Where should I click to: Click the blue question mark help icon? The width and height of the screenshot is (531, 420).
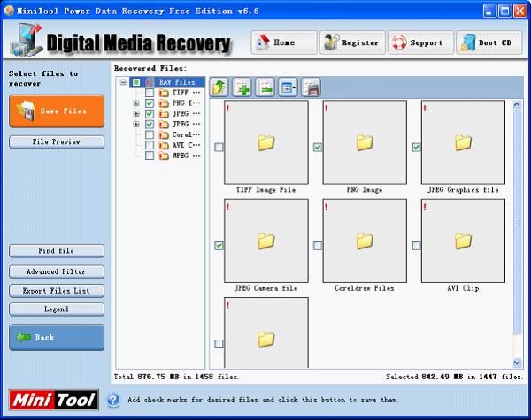tap(113, 400)
